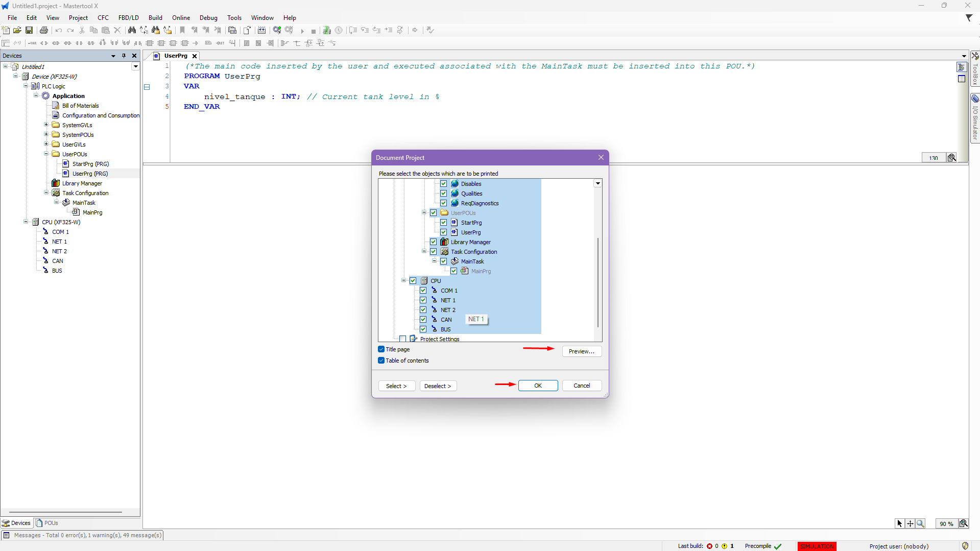Click the dialog's vertical scrollbar thumb
The width and height of the screenshot is (980, 551).
[x=597, y=282]
